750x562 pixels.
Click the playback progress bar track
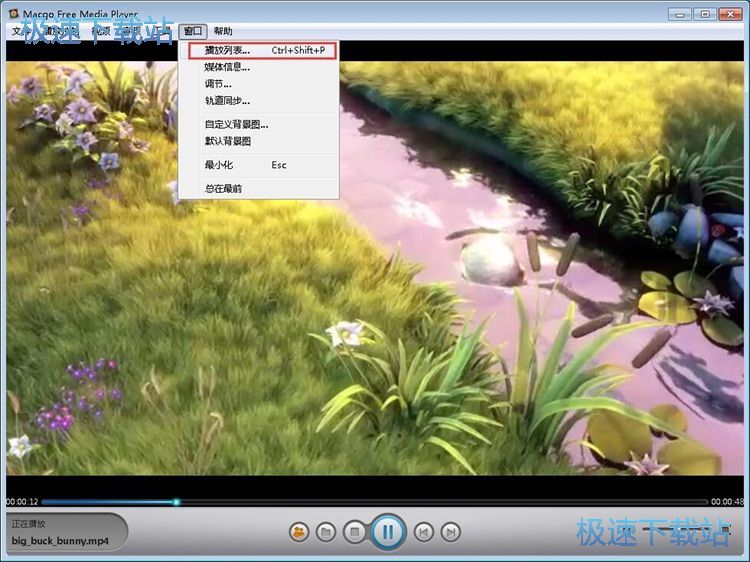point(375,502)
